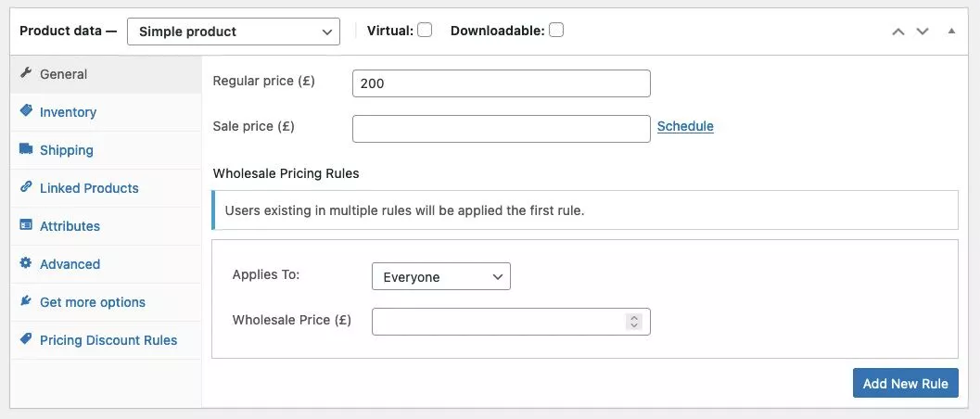Click the Linked Products chain icon
This screenshot has height=419, width=980.
tap(26, 188)
